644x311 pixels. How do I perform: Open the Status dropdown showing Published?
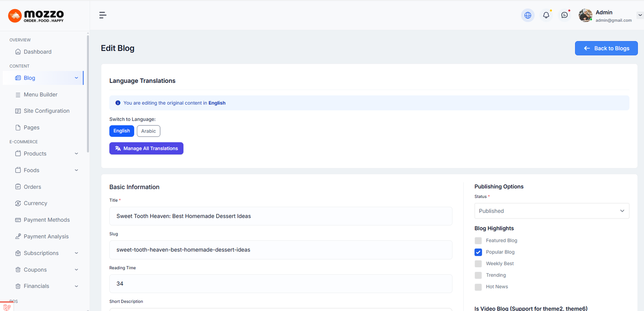click(551, 211)
